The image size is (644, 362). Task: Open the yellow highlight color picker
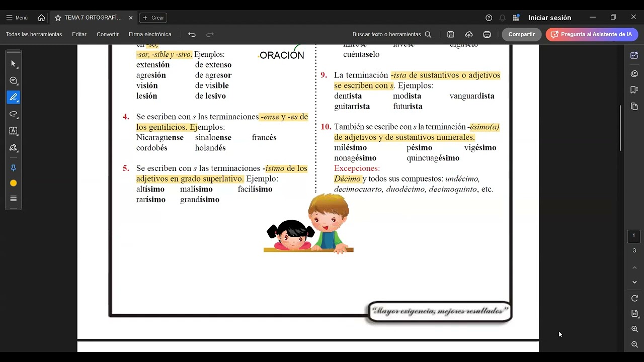pos(14,183)
